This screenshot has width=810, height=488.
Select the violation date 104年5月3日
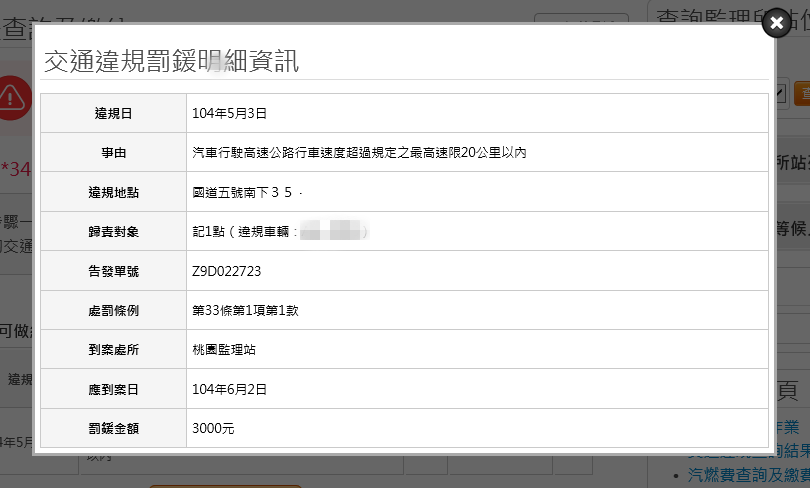click(x=229, y=114)
